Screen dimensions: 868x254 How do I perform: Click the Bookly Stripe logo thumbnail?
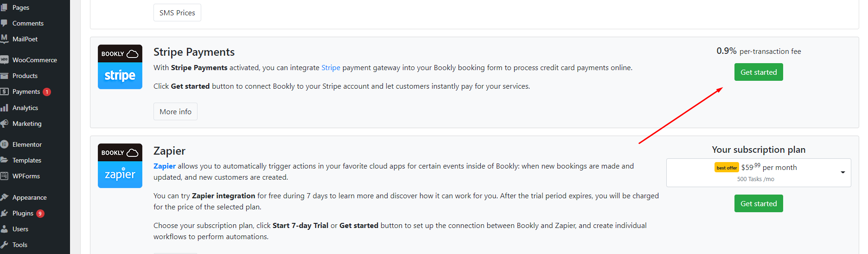[120, 67]
